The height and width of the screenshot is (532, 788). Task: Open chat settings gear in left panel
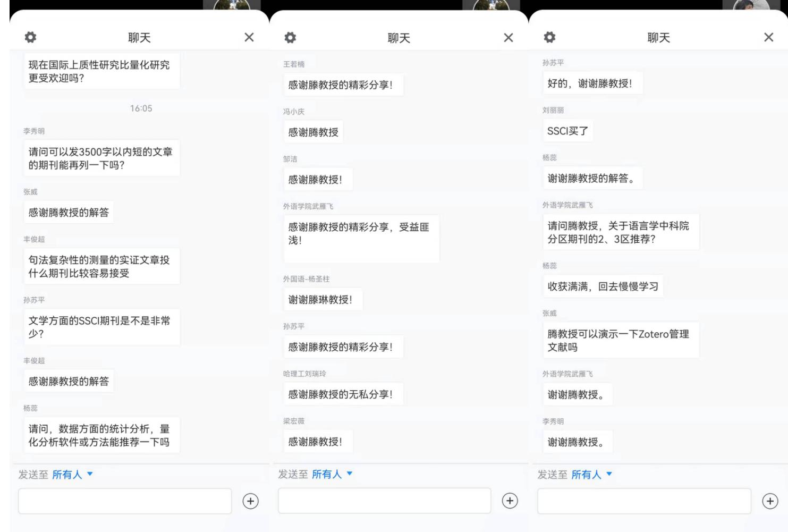[31, 37]
